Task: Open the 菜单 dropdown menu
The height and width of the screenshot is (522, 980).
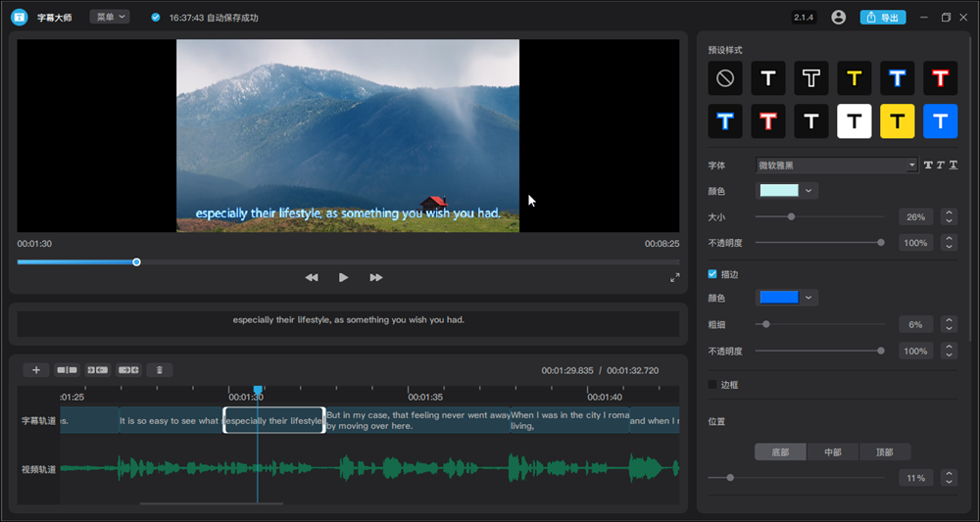Action: pos(109,18)
